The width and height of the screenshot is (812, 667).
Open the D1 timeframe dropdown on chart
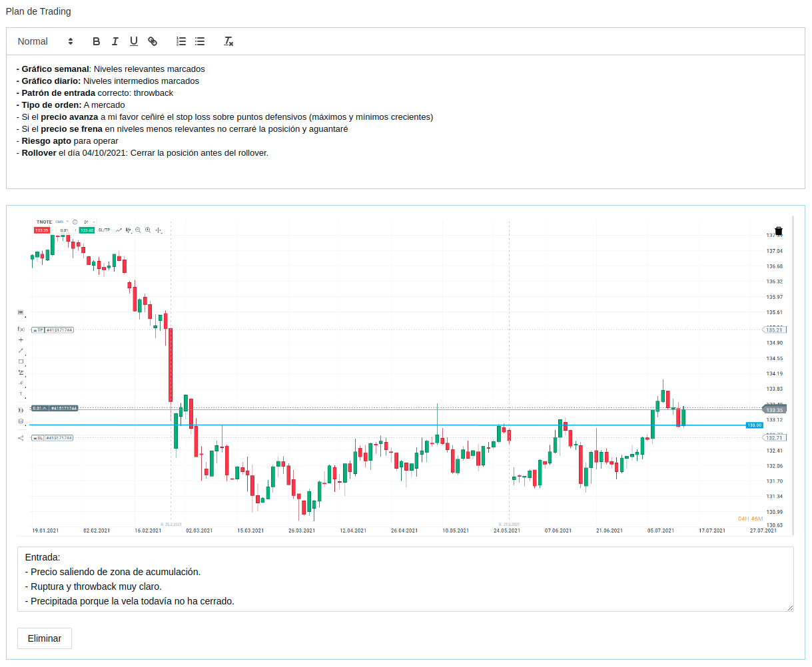coord(89,222)
